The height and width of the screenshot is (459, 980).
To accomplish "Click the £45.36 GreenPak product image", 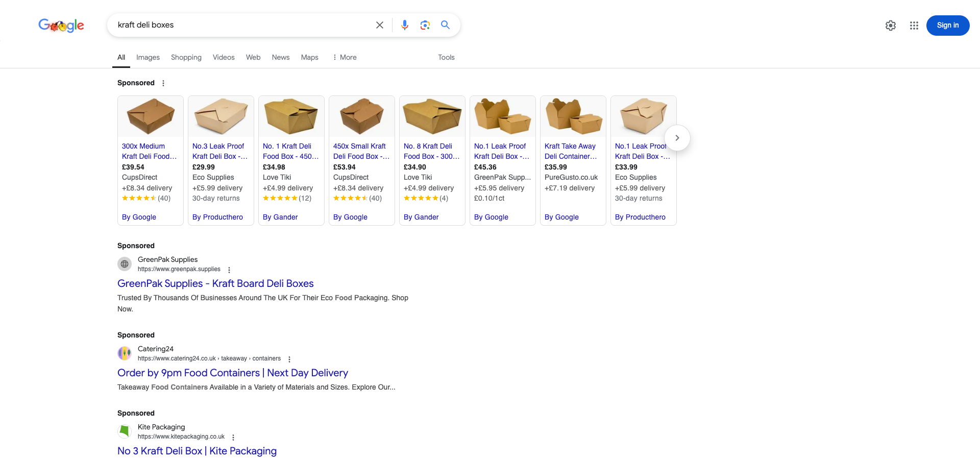I will (503, 116).
